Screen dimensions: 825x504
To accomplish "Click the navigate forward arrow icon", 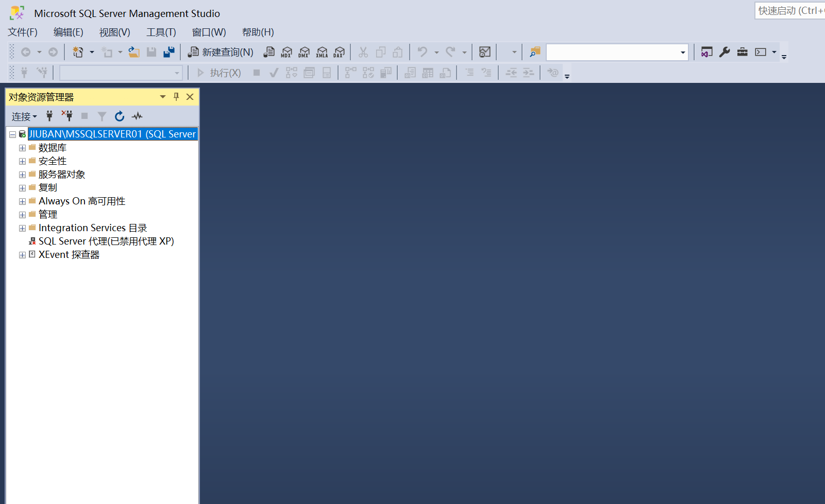I will [x=53, y=52].
